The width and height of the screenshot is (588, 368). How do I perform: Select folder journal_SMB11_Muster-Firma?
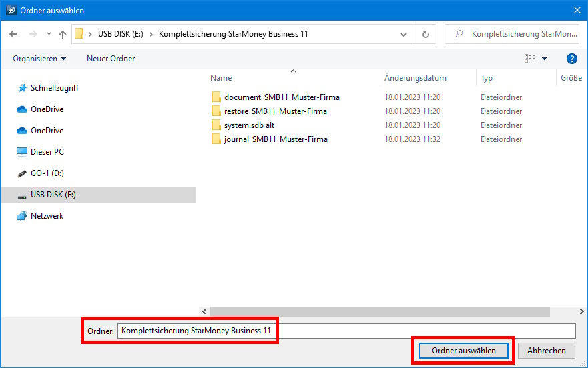(x=276, y=139)
